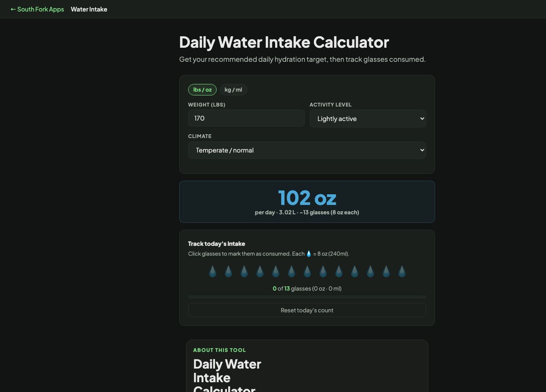Focus the Weight (lbs) input field
This screenshot has height=392, width=546.
pyautogui.click(x=246, y=118)
